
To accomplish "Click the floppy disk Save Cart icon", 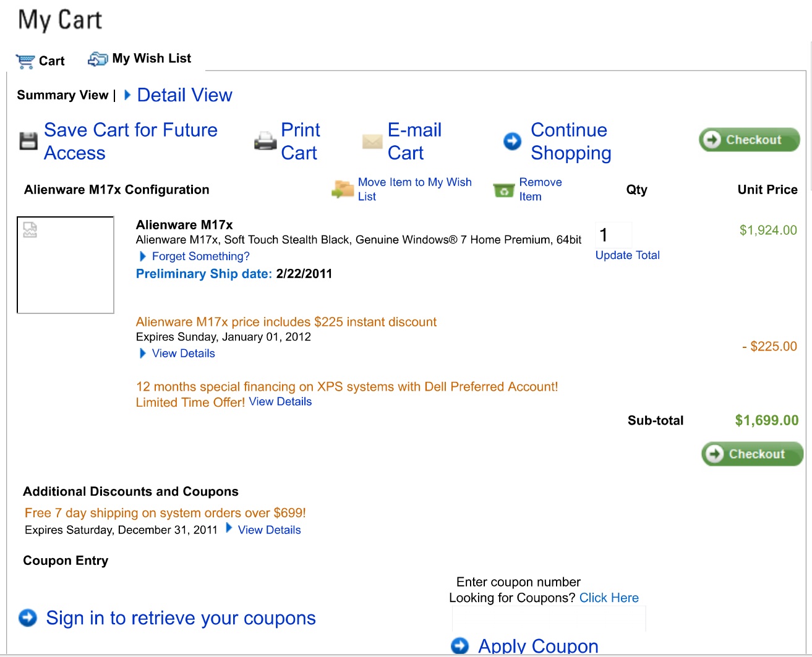I will click(28, 141).
